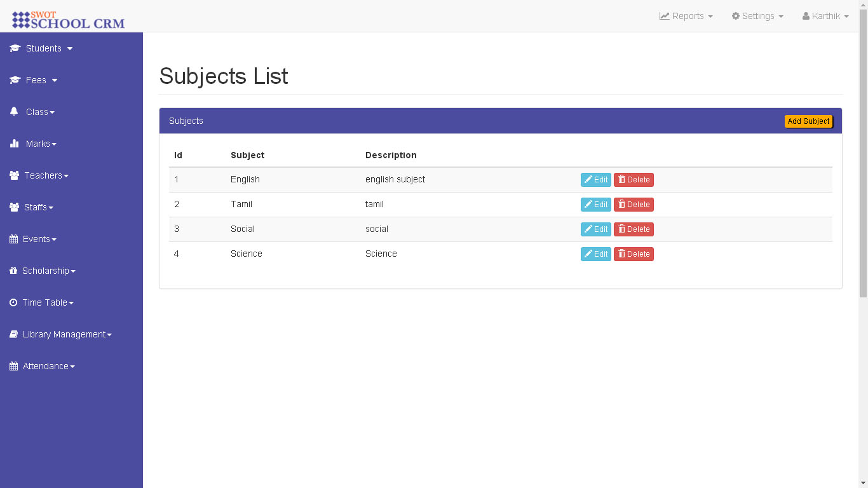This screenshot has height=488, width=868.
Task: Click the group icon next to Teachers
Action: tap(14, 175)
